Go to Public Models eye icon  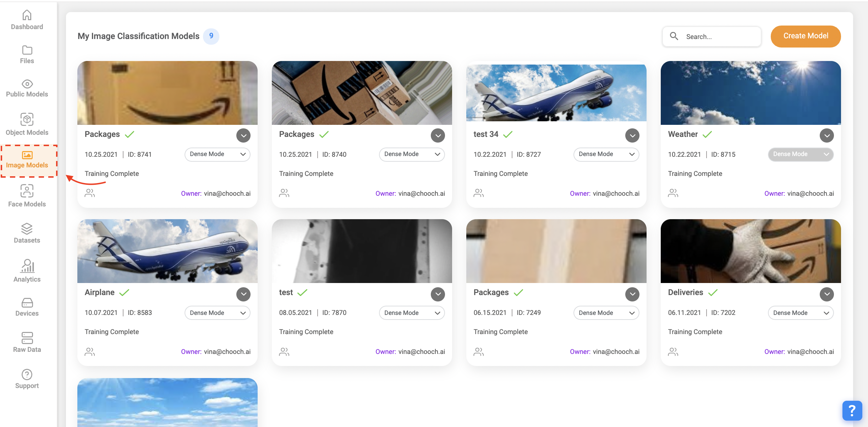click(27, 84)
